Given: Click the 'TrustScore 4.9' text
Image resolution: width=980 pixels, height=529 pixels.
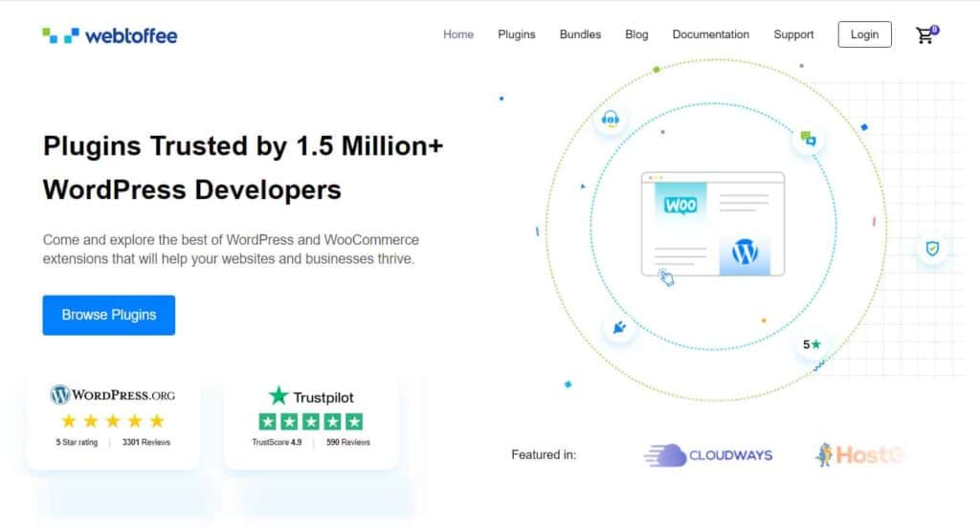Looking at the screenshot, I should coord(277,442).
